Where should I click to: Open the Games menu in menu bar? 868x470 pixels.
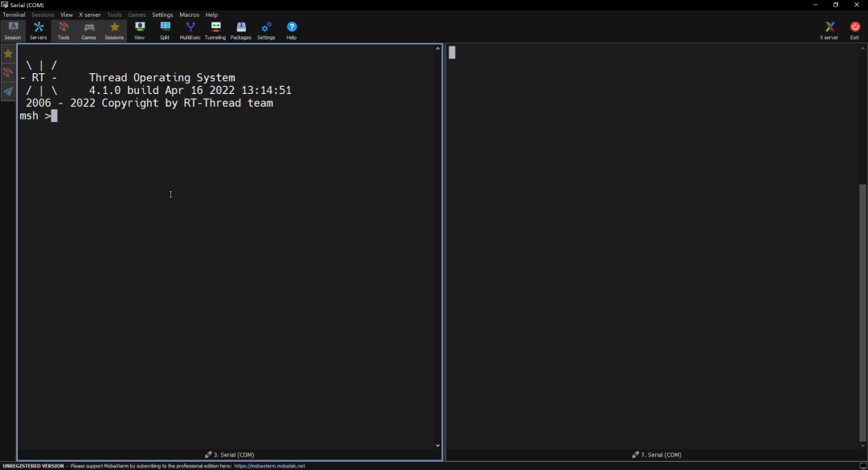[x=137, y=15]
